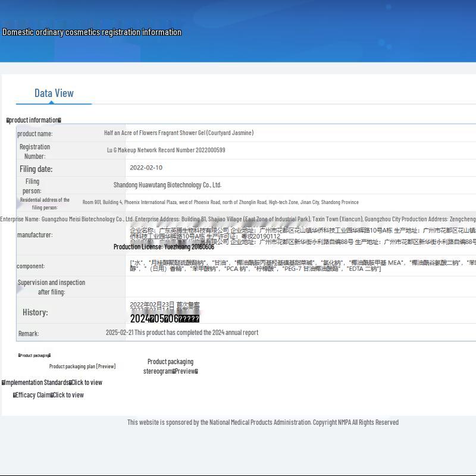476x476 pixels.
Task: Click the Product packaging section heading
Action: point(35,356)
